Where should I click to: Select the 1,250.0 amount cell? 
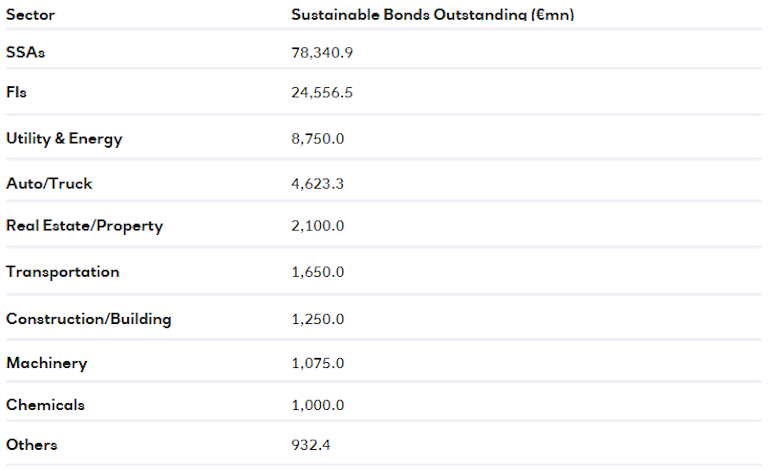[x=318, y=319]
